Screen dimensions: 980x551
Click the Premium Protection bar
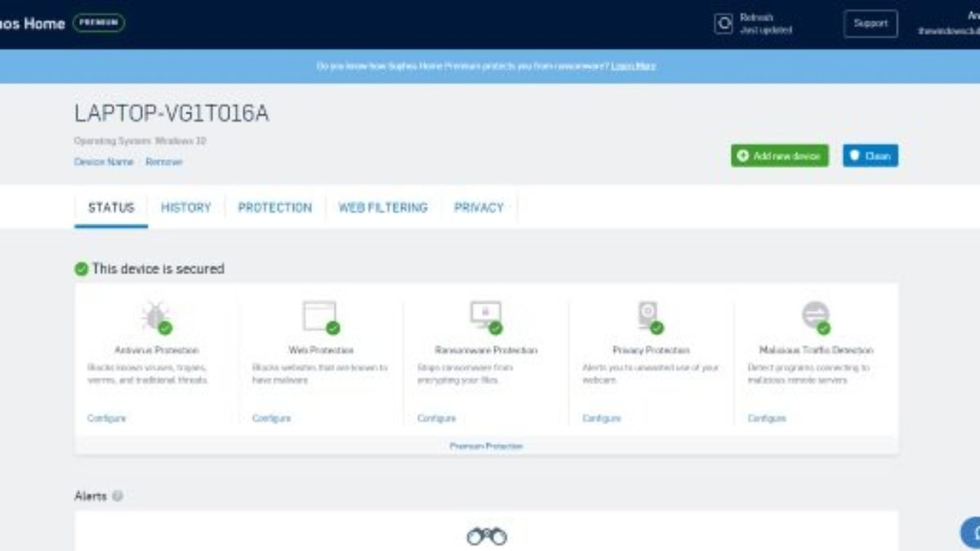click(x=487, y=446)
